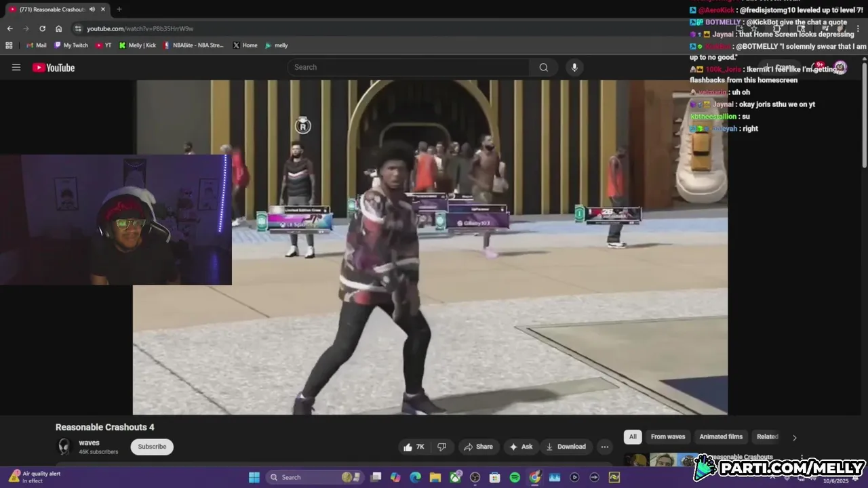Open the Xbox app from the taskbar
This screenshot has width=868, height=488.
(455, 477)
